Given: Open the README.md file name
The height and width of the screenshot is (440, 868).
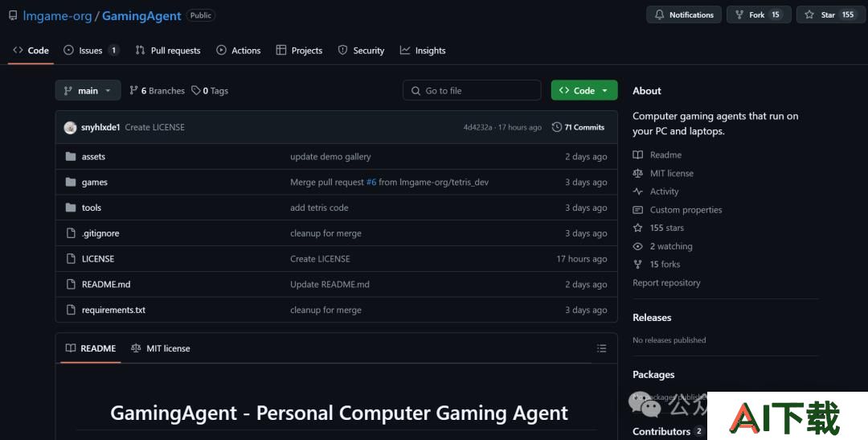Looking at the screenshot, I should point(106,284).
